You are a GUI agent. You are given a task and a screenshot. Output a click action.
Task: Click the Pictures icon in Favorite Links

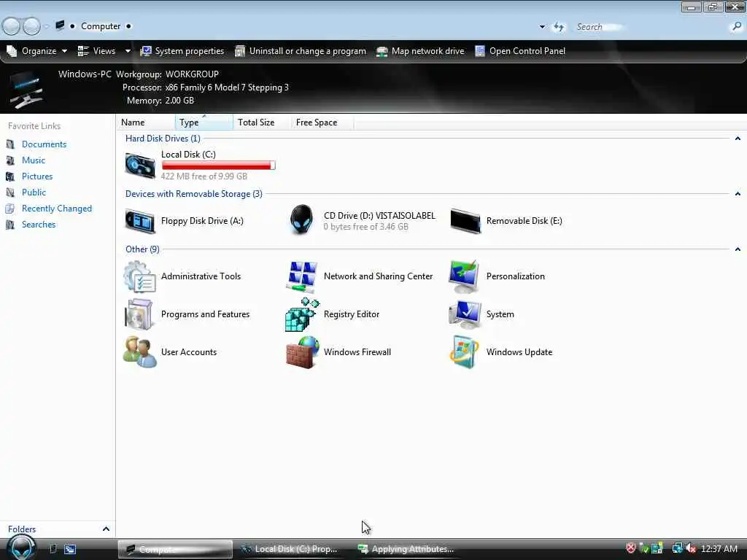(10, 176)
